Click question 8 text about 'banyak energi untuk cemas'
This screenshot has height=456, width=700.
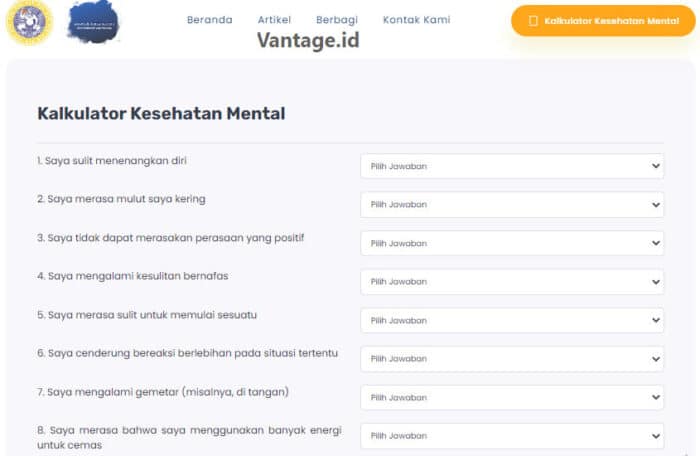[189, 438]
